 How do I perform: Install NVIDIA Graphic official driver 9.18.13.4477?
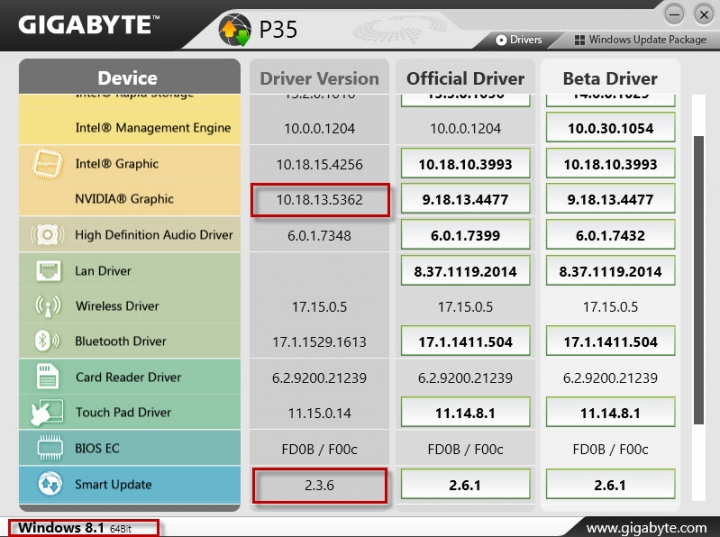coord(465,199)
